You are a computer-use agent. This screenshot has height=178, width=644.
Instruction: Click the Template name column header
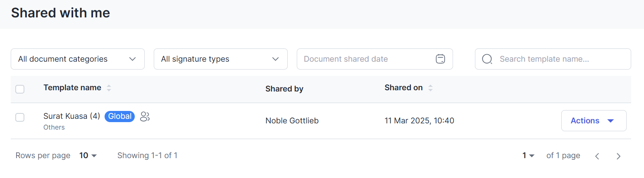72,88
